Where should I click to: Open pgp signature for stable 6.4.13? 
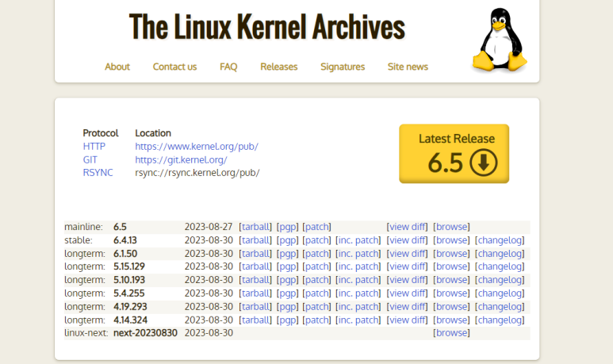(x=287, y=240)
